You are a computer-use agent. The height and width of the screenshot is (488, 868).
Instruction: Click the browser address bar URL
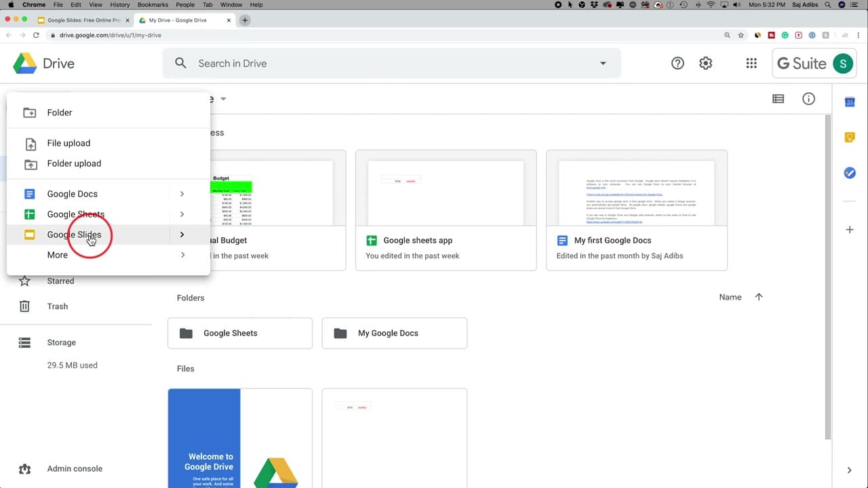pos(111,35)
